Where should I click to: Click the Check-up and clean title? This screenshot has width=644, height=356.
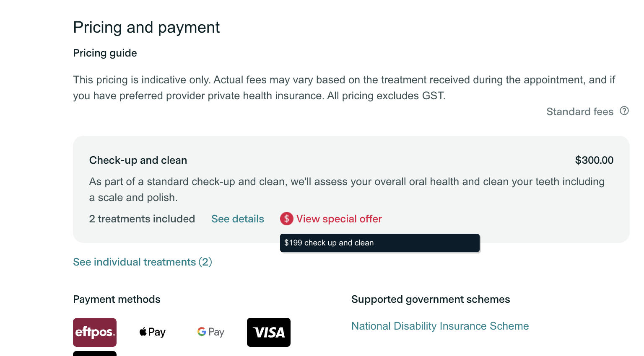(138, 160)
